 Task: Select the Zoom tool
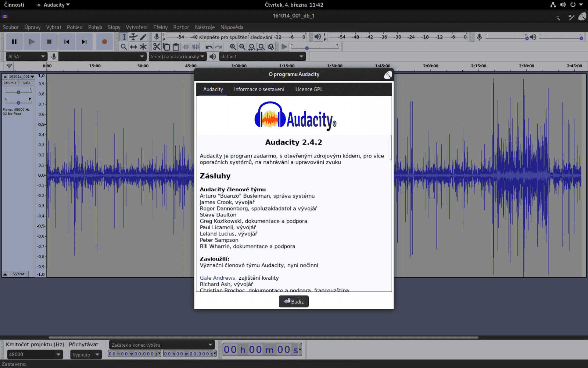pos(123,47)
